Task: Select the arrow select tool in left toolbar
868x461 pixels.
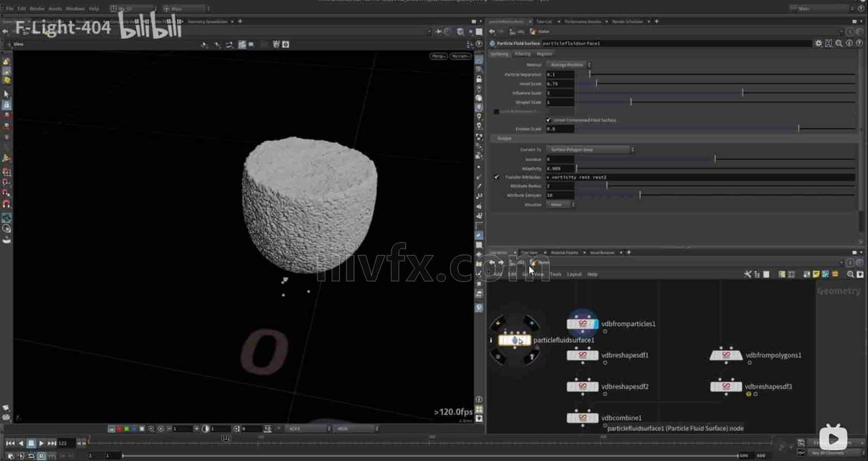Action: [x=7, y=94]
